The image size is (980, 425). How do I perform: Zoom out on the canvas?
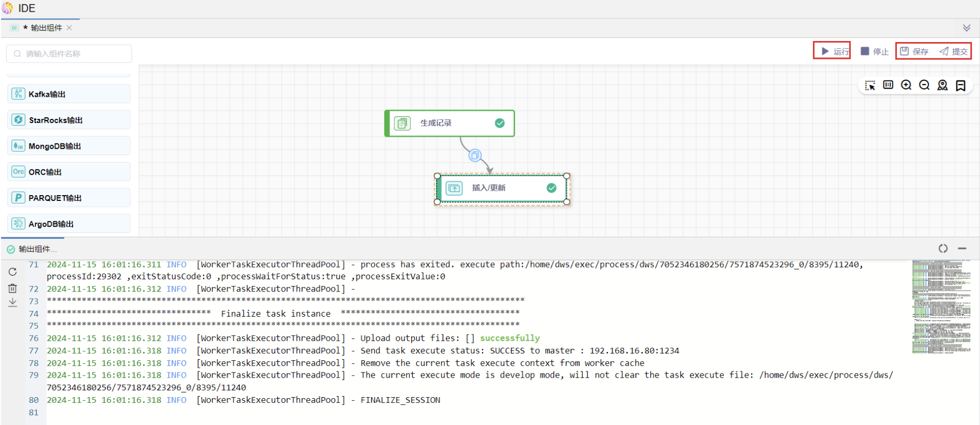pos(924,85)
